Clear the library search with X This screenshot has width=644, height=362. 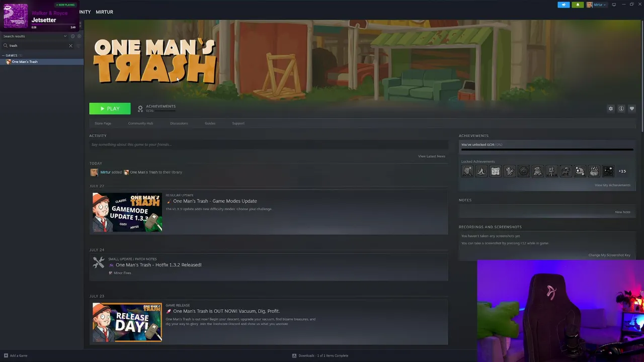(70, 46)
